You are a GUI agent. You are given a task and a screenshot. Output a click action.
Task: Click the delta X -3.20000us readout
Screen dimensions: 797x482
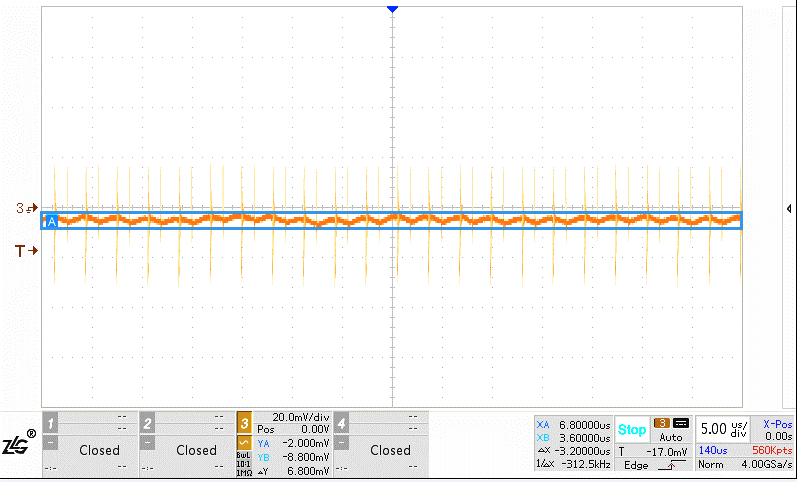pyautogui.click(x=573, y=451)
